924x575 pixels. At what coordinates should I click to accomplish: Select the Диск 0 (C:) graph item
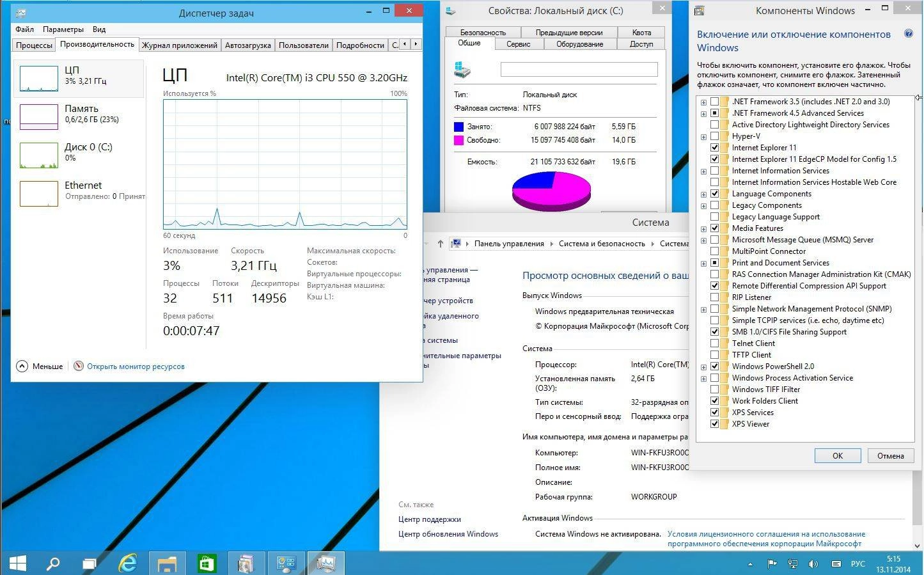pos(78,155)
